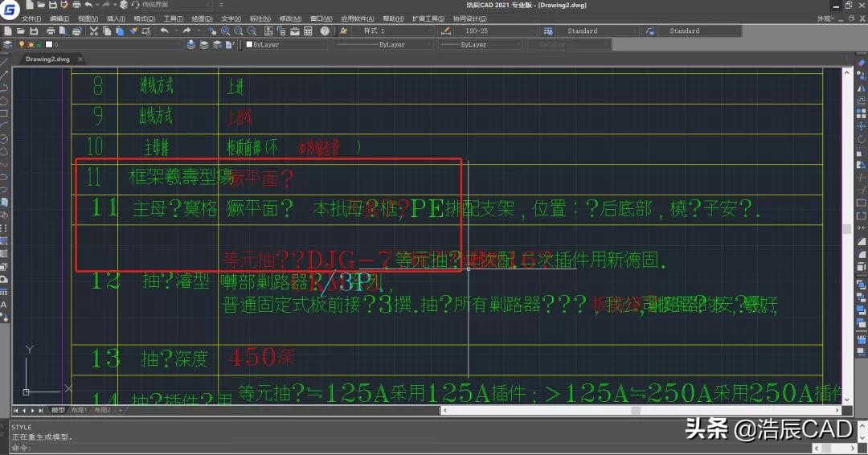Toggle the layer freeze sun icon
The image size is (868, 455).
click(31, 44)
